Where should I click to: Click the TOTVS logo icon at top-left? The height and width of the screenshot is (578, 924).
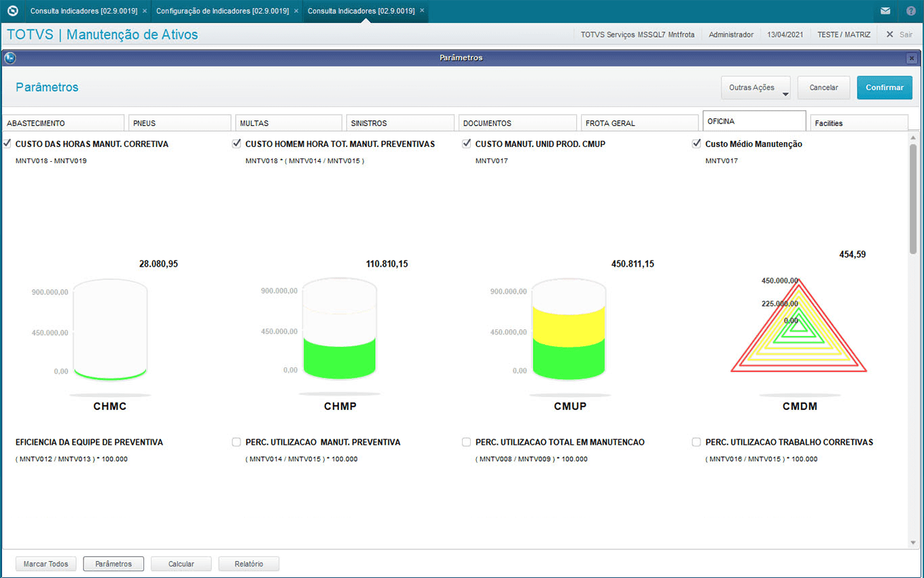coord(12,11)
